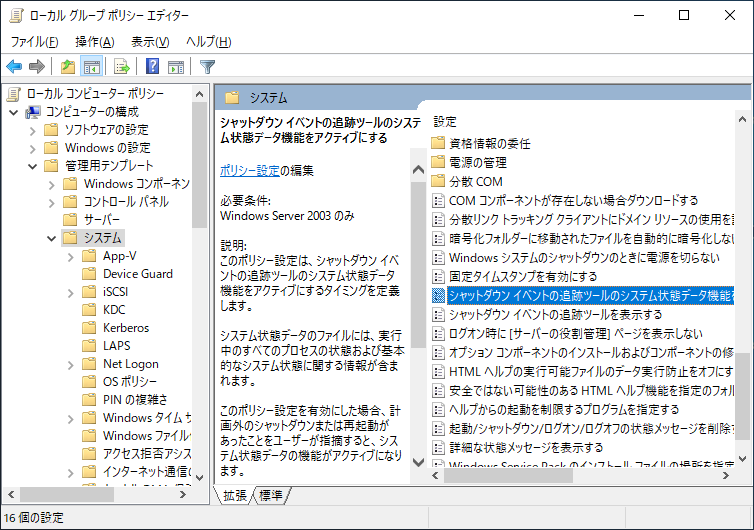This screenshot has width=754, height=530.
Task: Click policy icon beside 詳細な状態メッセージを表示する
Action: tap(438, 447)
